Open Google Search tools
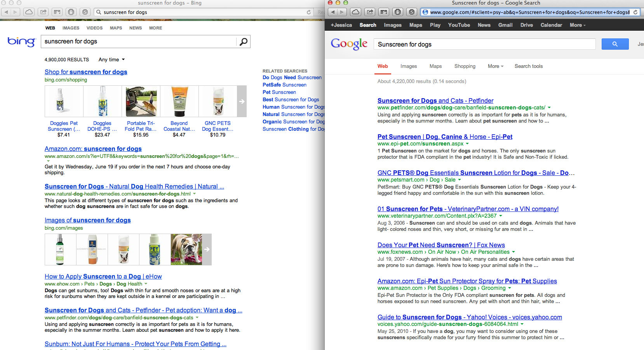 point(529,66)
